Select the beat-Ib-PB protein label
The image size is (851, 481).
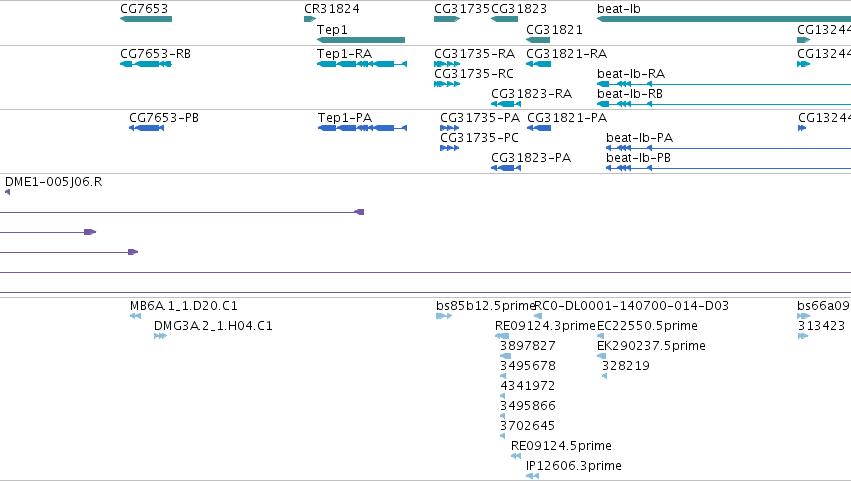638,157
